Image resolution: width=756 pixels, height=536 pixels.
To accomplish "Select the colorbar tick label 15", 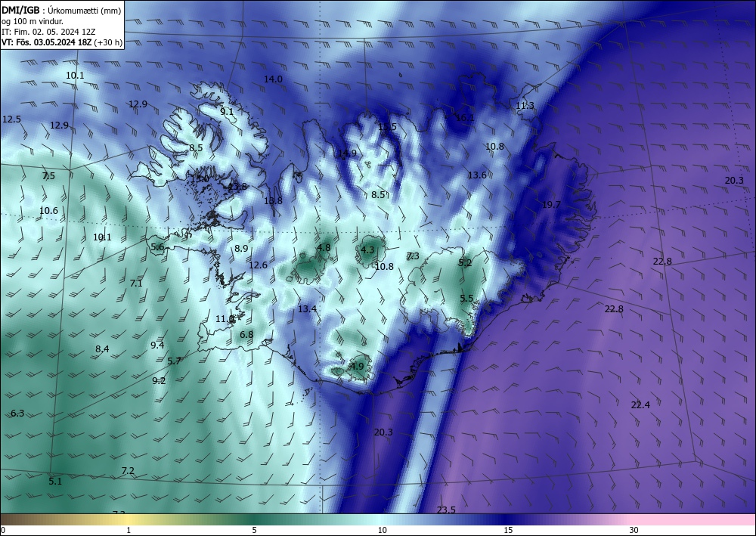I will click(508, 530).
